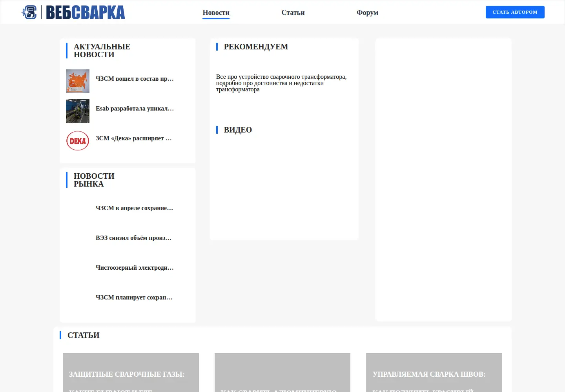Screen dimensions: 565x392
Task: Click the welder mask logo icon
Action: click(x=29, y=12)
